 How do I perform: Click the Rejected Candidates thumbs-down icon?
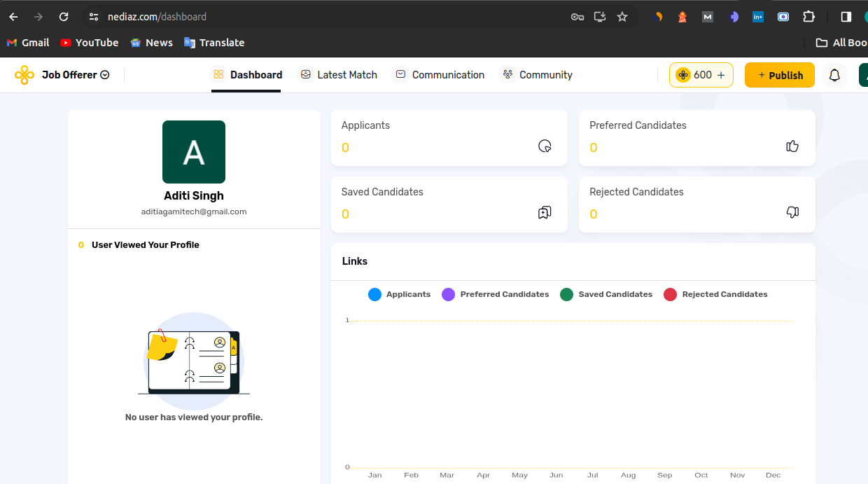[x=792, y=213]
